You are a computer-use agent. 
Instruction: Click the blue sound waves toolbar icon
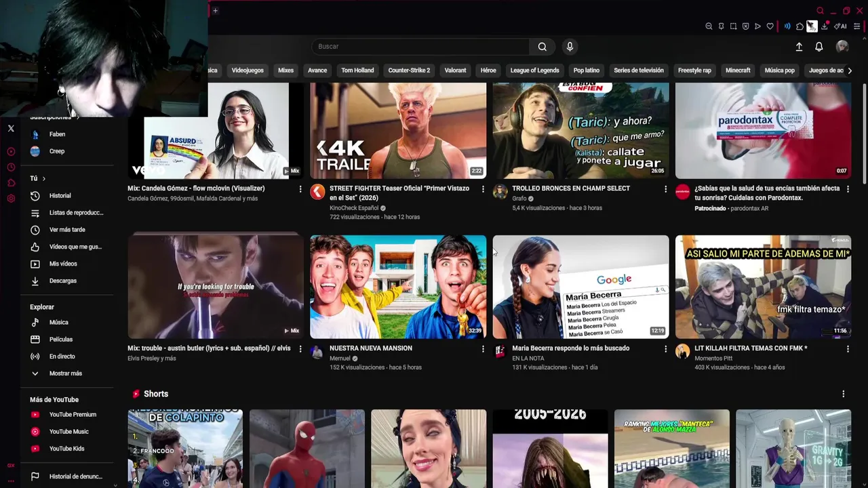pyautogui.click(x=787, y=26)
